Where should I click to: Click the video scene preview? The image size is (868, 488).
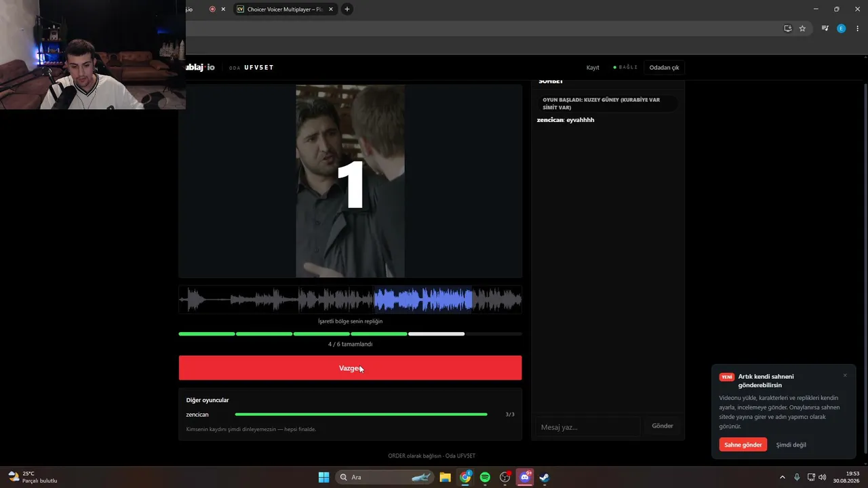coord(351,181)
